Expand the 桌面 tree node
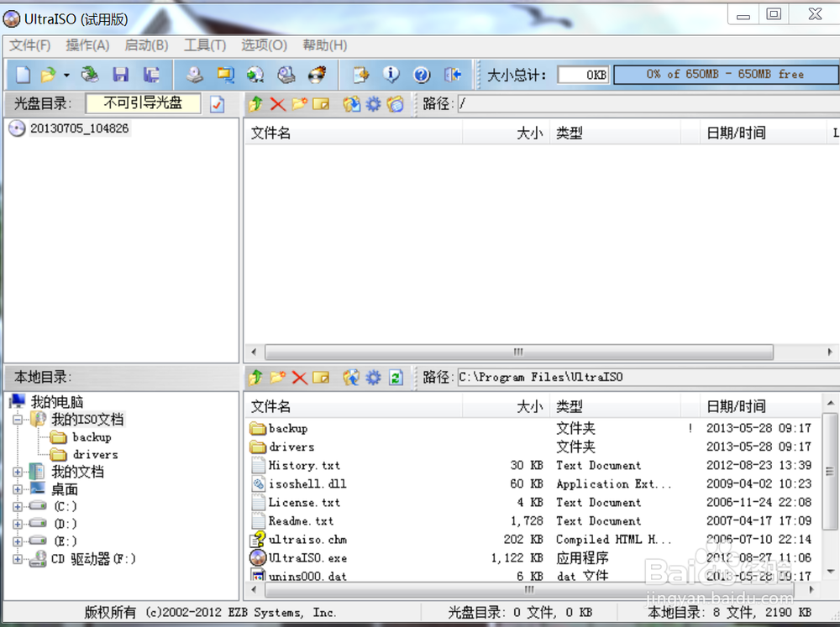The height and width of the screenshot is (627, 840). click(x=18, y=489)
